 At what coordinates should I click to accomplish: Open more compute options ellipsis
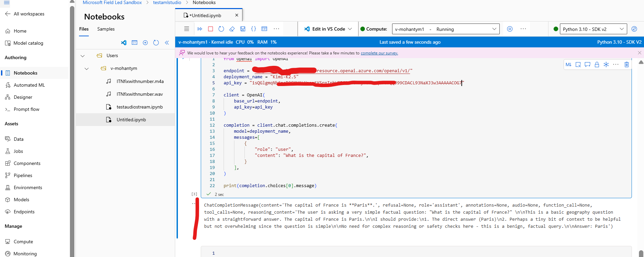(x=523, y=29)
